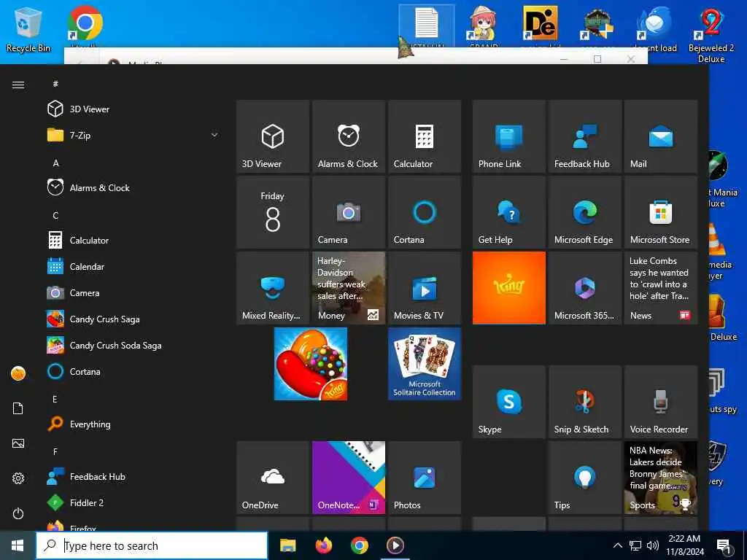Open the user account avatar
The image size is (747, 560).
pyautogui.click(x=18, y=373)
